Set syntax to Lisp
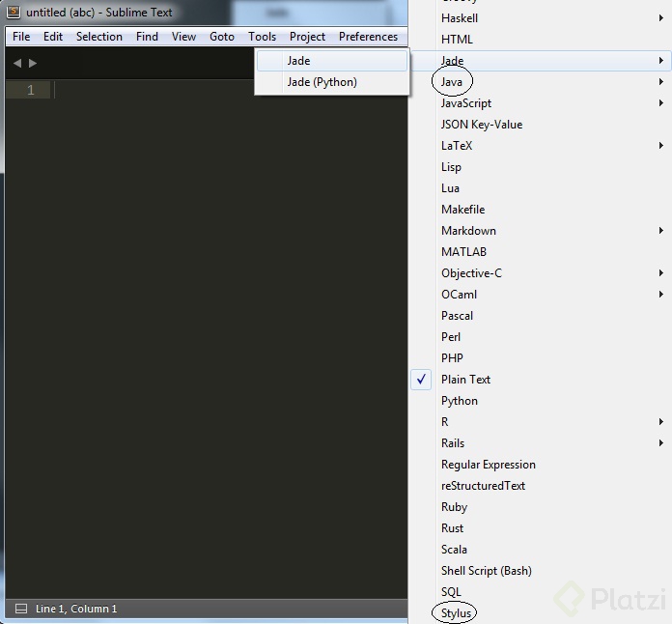The image size is (672, 624). click(x=540, y=167)
